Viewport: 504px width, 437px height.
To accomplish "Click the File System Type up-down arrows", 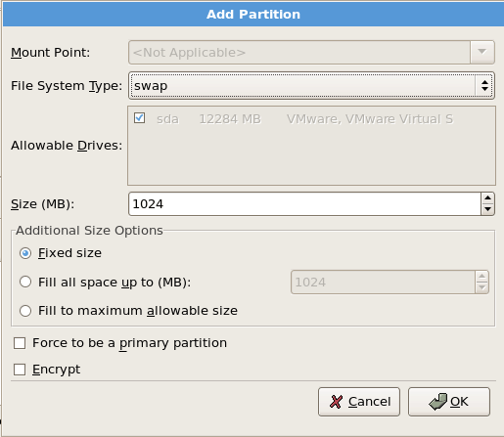I will coord(484,86).
